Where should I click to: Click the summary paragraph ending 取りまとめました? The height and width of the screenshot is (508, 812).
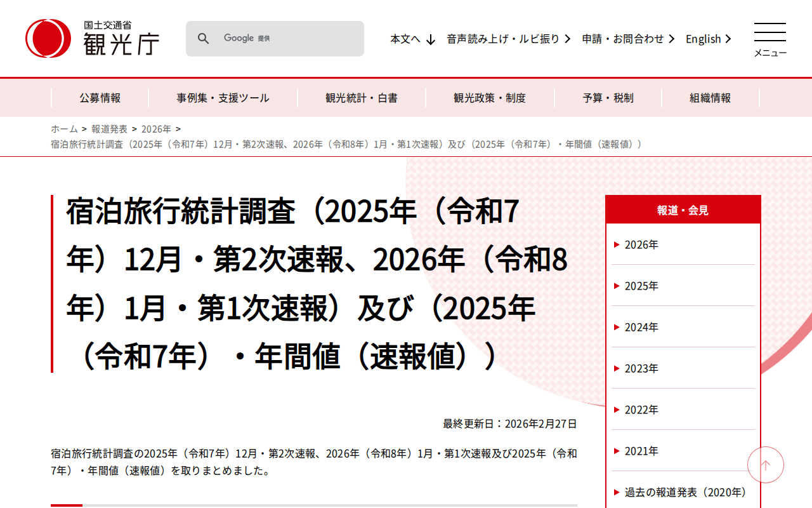[x=314, y=462]
